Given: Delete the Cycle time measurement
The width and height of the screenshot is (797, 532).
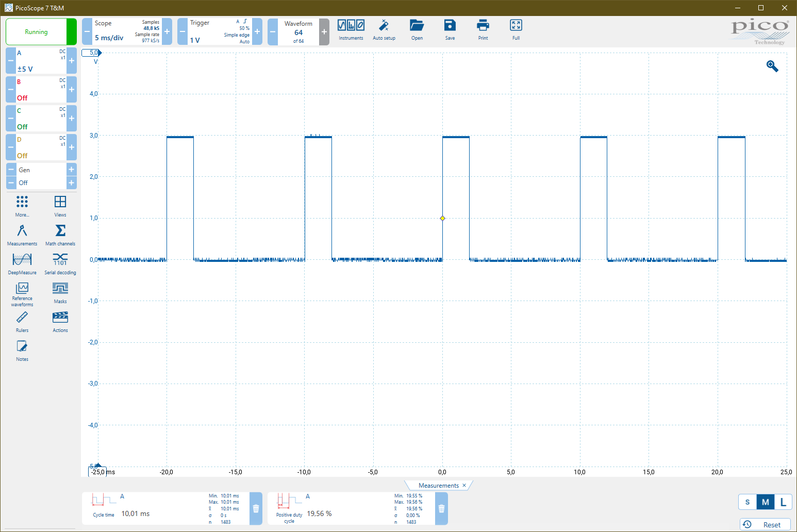Looking at the screenshot, I should 256,509.
